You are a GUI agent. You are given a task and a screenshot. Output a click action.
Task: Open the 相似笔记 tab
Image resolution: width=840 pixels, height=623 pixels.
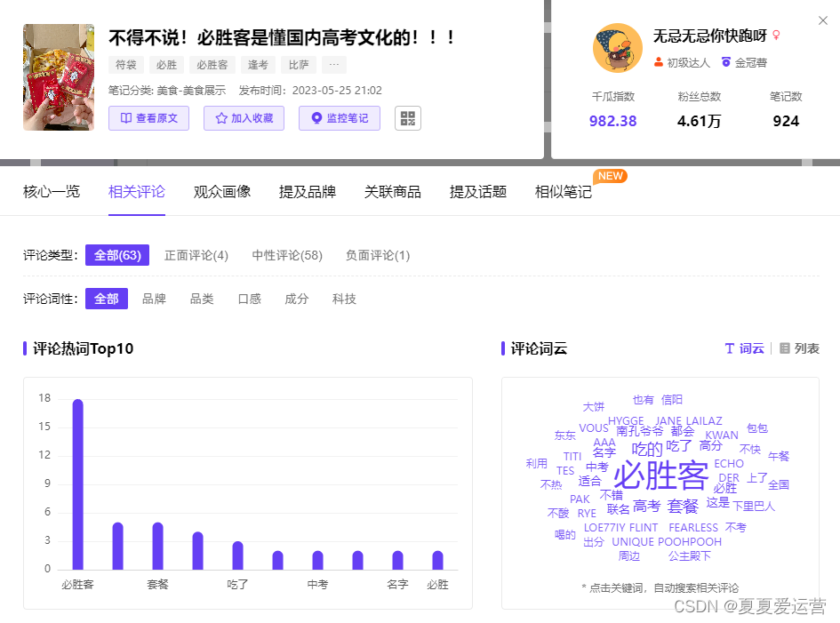[563, 192]
